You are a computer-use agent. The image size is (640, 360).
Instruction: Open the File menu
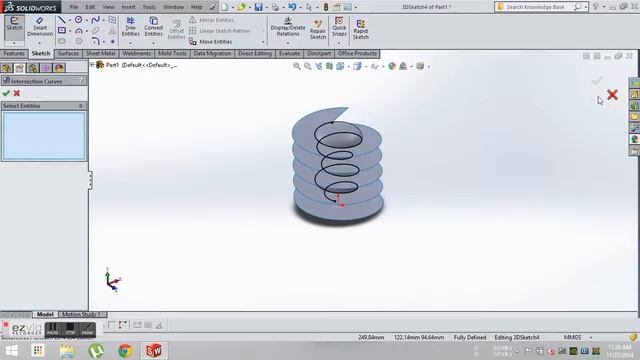coord(73,7)
